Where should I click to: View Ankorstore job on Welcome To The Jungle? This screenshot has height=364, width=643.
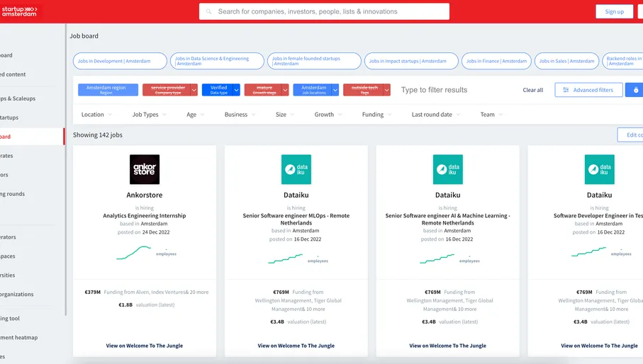[x=145, y=346]
